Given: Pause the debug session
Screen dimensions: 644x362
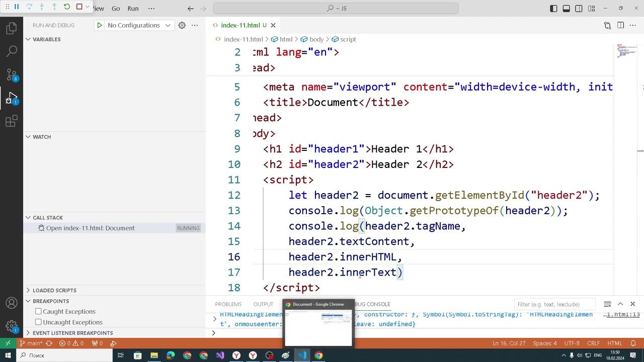Looking at the screenshot, I should coord(17,7).
